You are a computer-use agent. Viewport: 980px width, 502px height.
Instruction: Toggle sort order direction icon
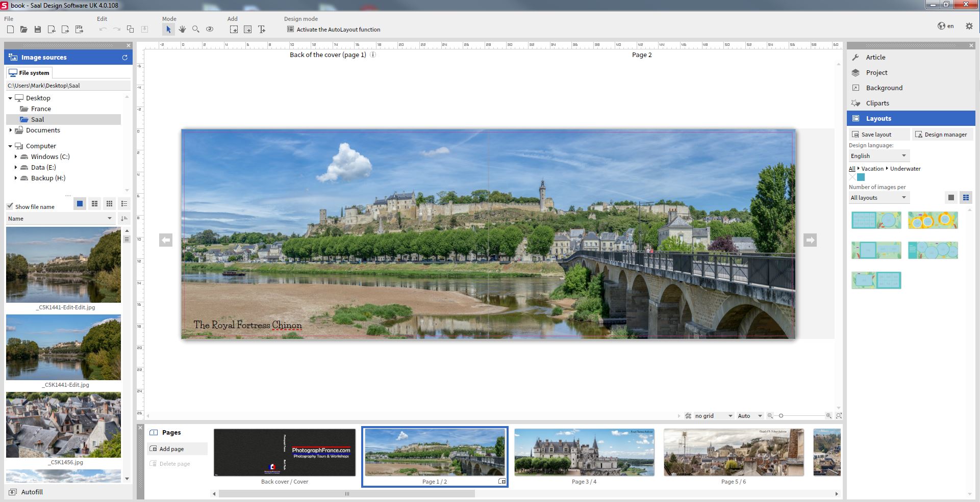click(x=124, y=219)
